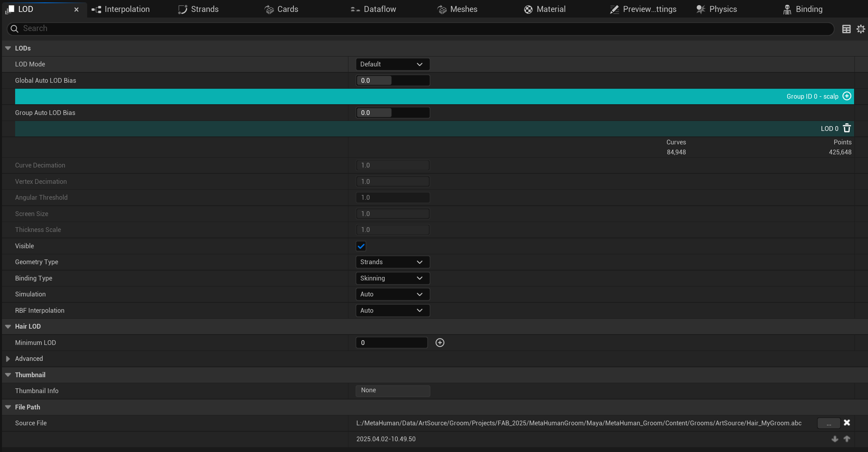Collapse the LODs section
868x452 pixels.
(x=8, y=48)
